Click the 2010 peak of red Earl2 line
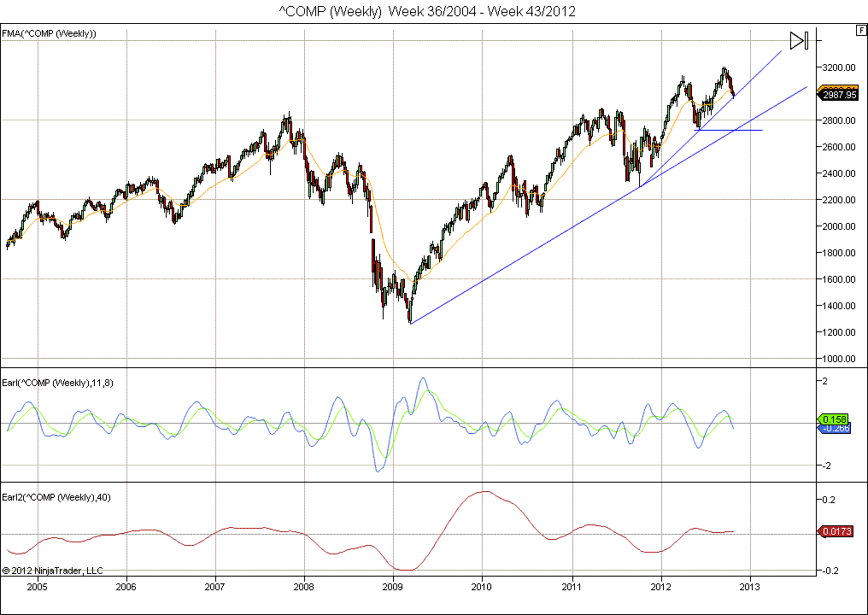 click(484, 491)
